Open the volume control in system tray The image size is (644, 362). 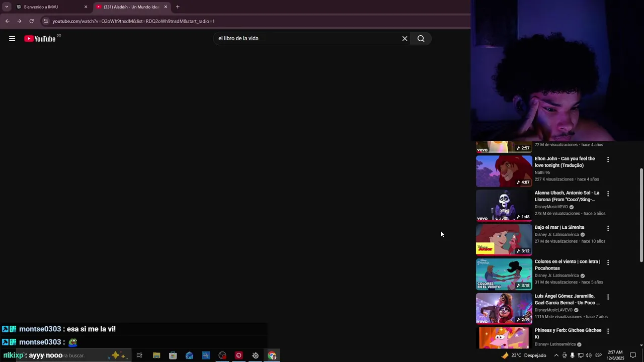click(x=589, y=355)
